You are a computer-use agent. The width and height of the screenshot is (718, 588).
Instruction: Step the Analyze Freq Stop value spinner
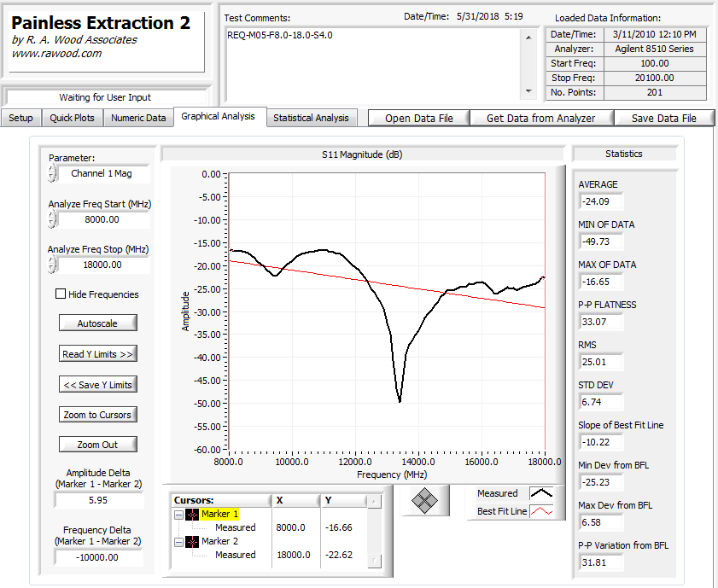pyautogui.click(x=52, y=265)
